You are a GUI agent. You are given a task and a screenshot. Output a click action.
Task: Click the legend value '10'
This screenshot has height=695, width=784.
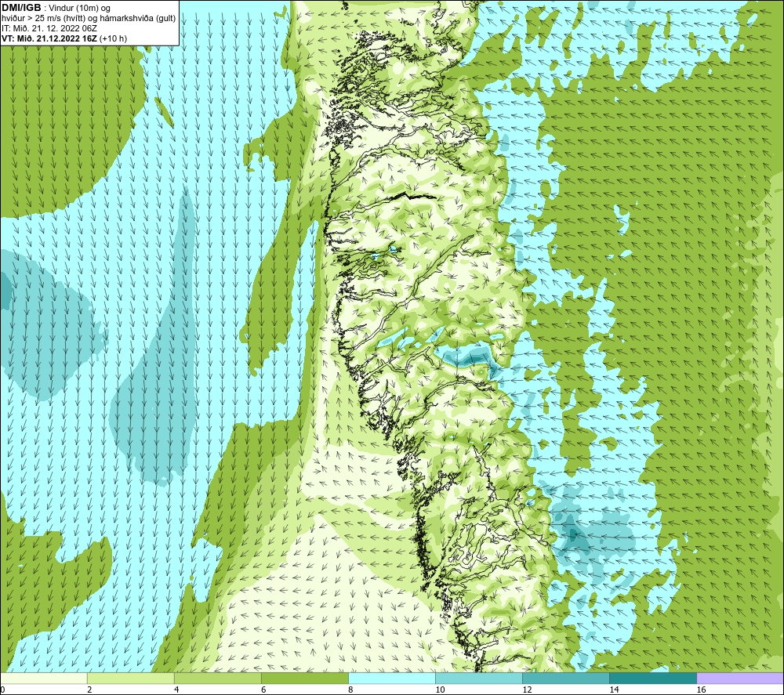(x=440, y=690)
